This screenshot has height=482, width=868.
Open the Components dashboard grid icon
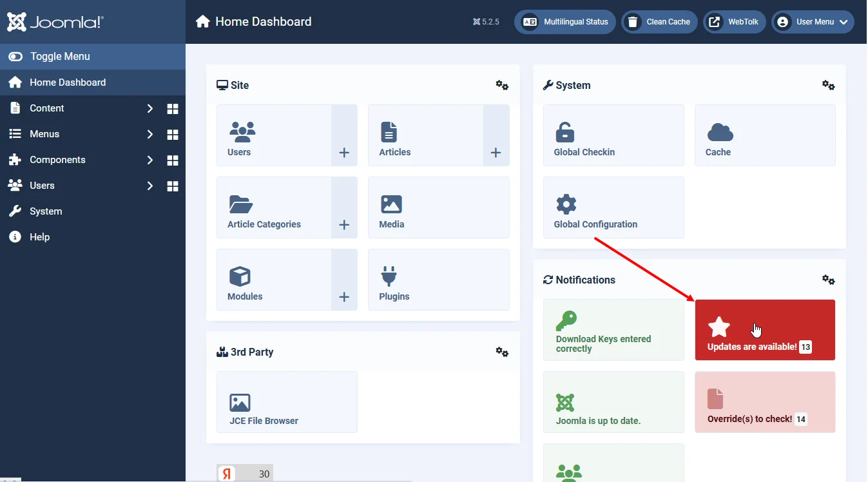pyautogui.click(x=172, y=160)
